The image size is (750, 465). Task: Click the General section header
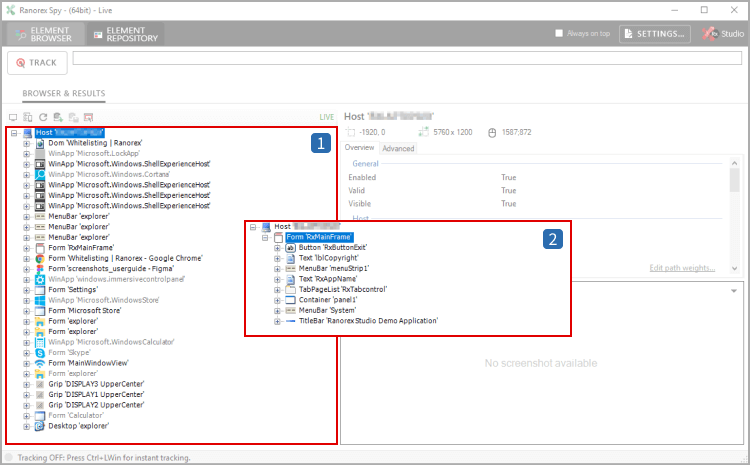[365, 164]
